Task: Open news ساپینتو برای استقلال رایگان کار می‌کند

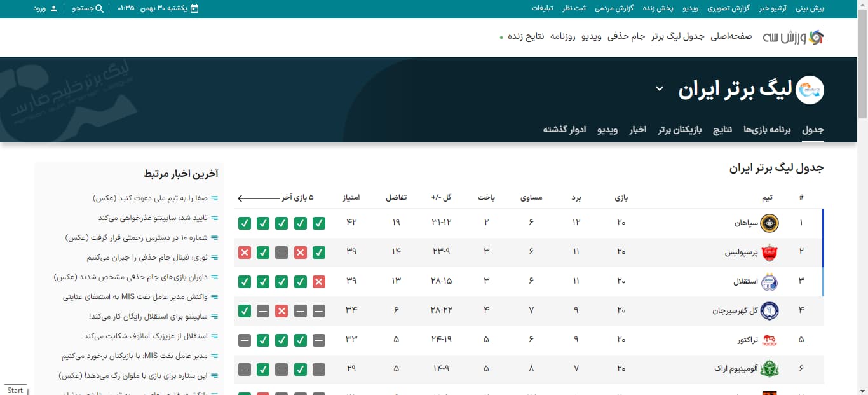Action: tap(148, 317)
